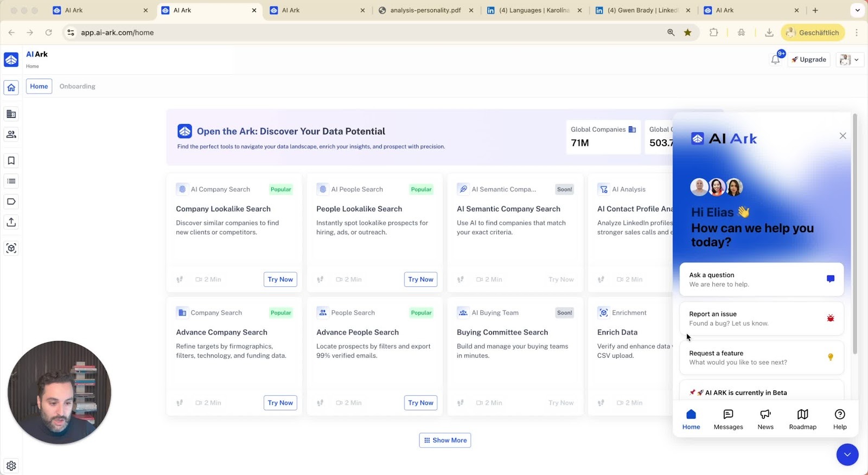View site information icon in the address bar
868x475 pixels.
click(x=71, y=33)
